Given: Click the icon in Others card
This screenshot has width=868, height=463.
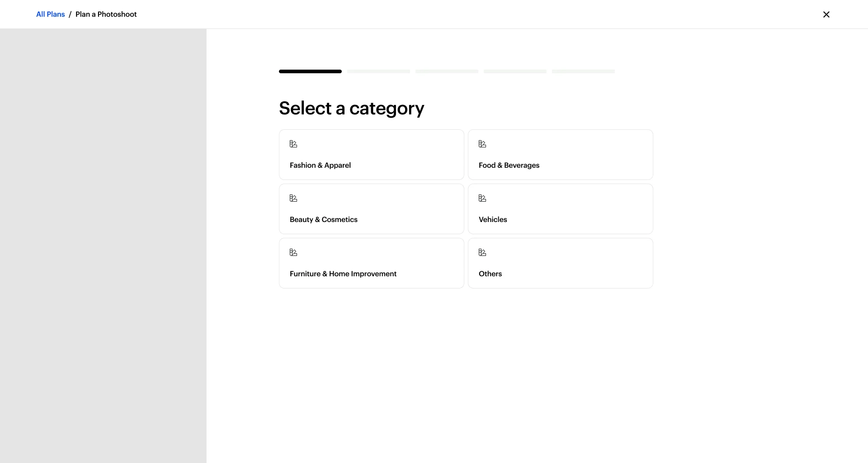Looking at the screenshot, I should 482,252.
